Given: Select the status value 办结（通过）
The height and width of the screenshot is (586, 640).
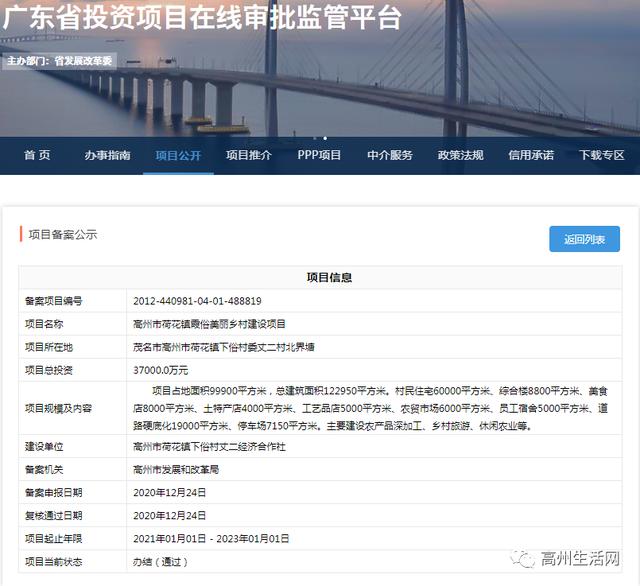Looking at the screenshot, I should click(x=160, y=562).
